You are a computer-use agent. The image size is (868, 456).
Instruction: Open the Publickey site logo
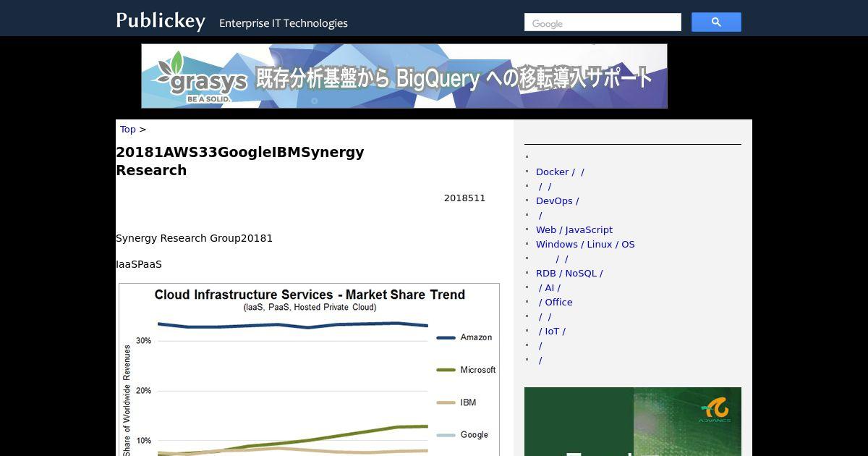click(161, 21)
